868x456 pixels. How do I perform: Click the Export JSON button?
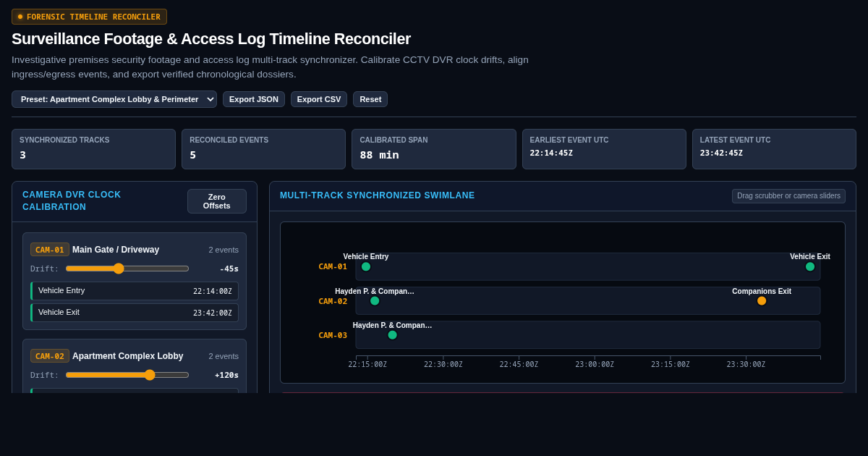254,99
